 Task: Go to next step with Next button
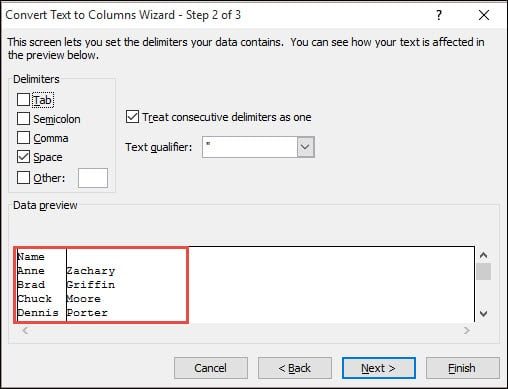(379, 368)
